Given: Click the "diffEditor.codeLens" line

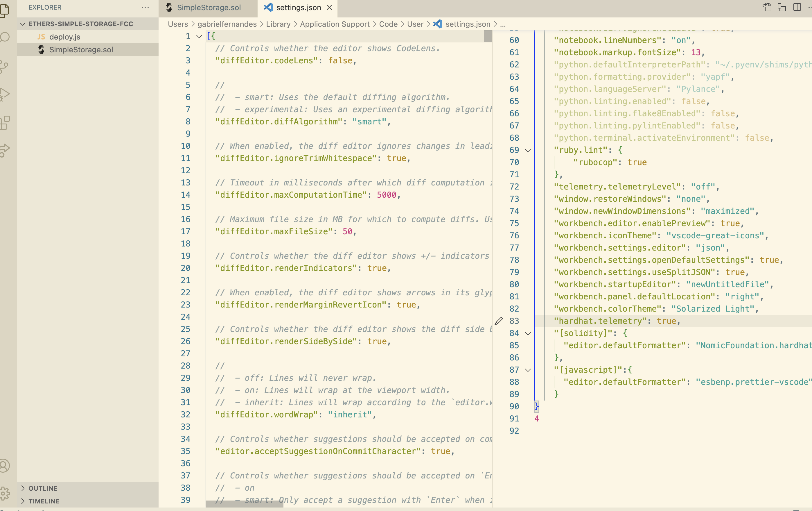Looking at the screenshot, I should click(286, 61).
